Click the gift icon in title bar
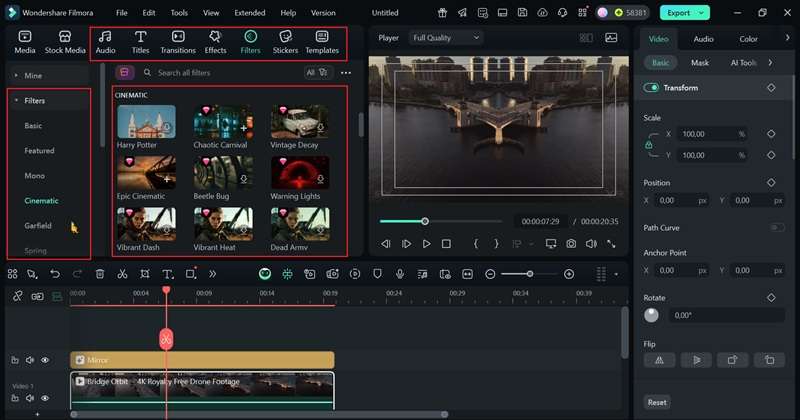Viewport: 800px width, 420px height. tap(442, 13)
